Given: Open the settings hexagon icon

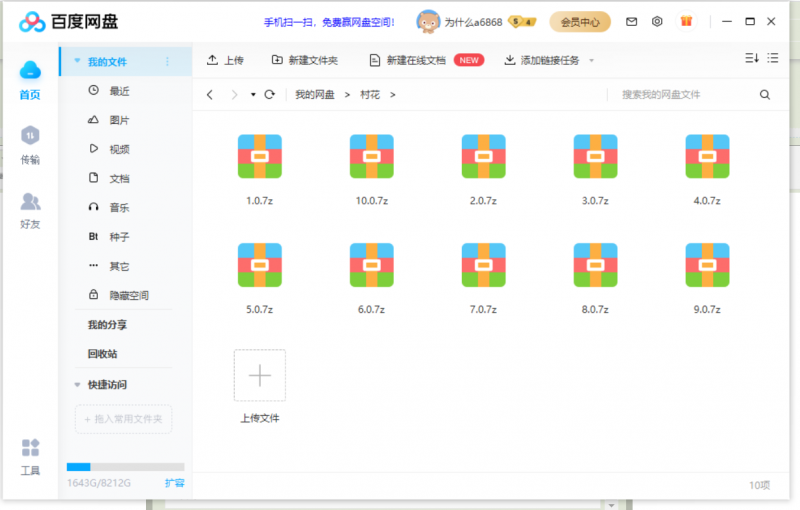Looking at the screenshot, I should point(657,21).
